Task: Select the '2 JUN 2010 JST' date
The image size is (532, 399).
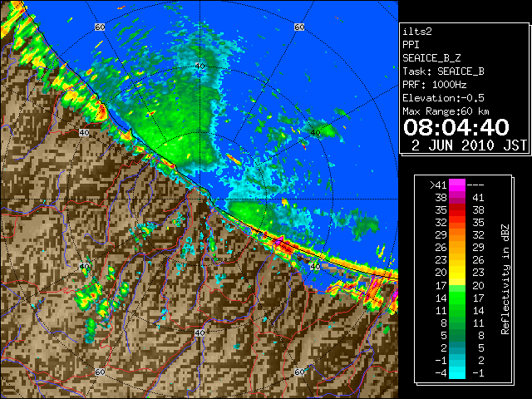Action: tap(469, 145)
